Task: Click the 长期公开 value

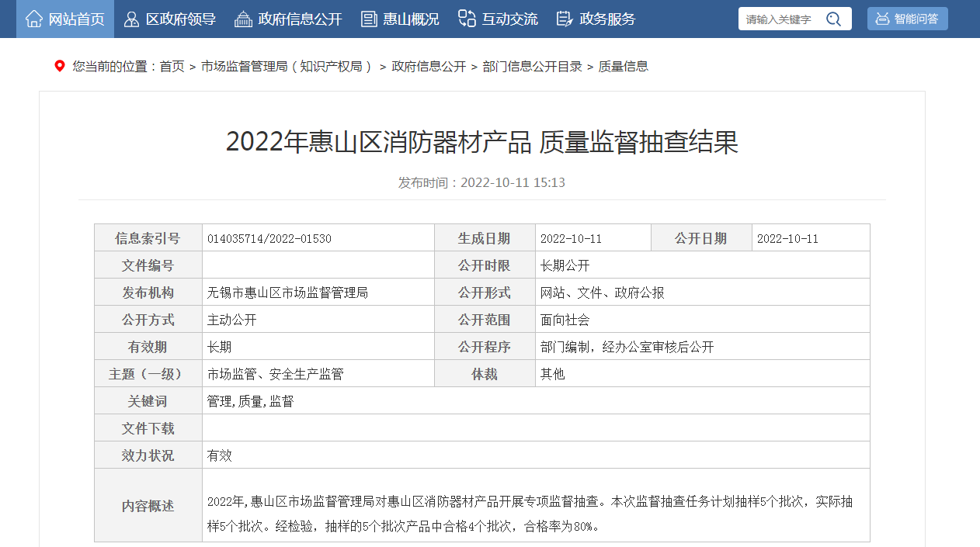Action: tap(565, 265)
